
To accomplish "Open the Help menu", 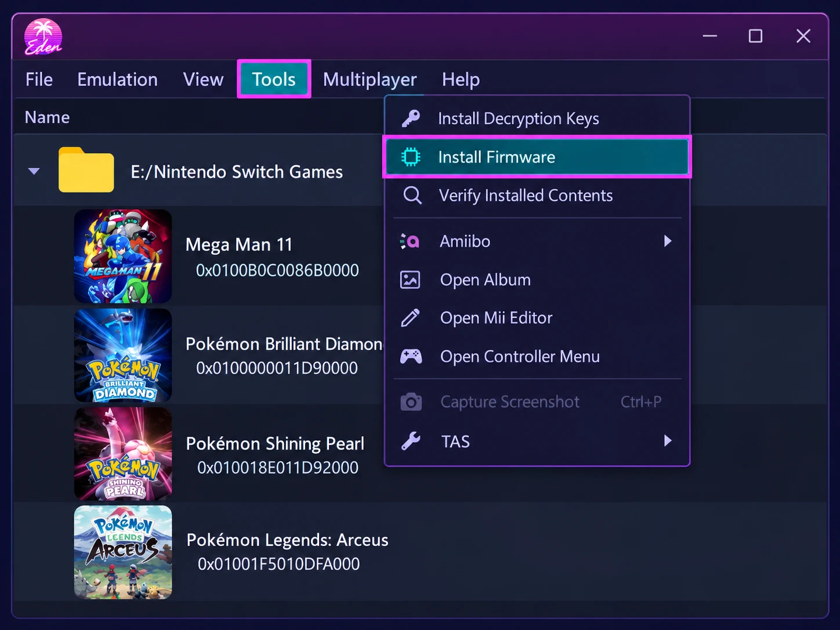I will pos(461,79).
